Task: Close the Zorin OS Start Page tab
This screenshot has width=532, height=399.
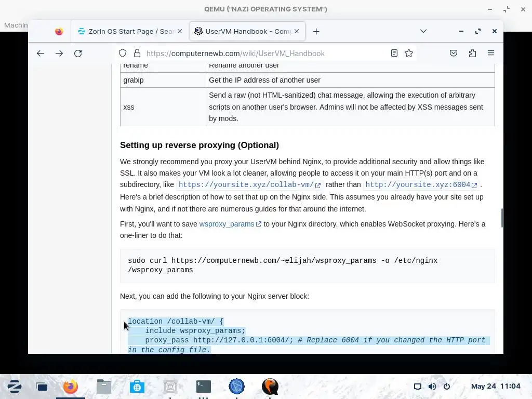Action: point(180,31)
